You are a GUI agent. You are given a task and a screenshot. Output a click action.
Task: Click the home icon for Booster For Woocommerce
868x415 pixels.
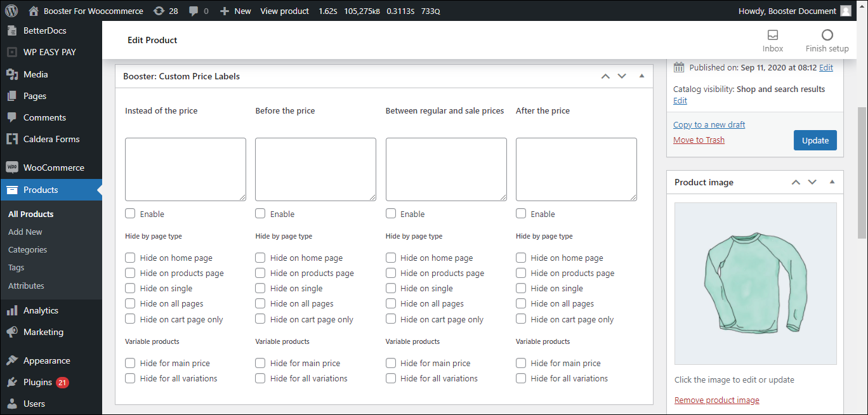34,11
